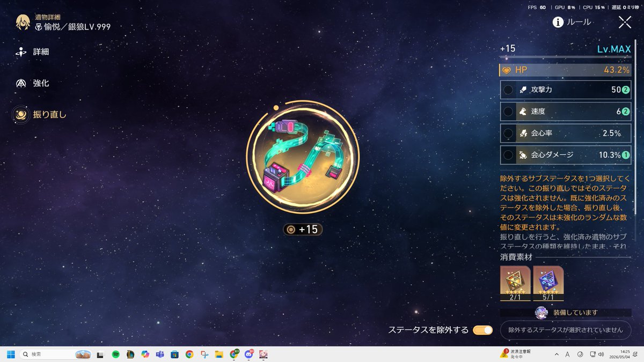Screen dimensions: 644x362
Task: Click the 会心率 crit rate stat icon
Action: 523,133
